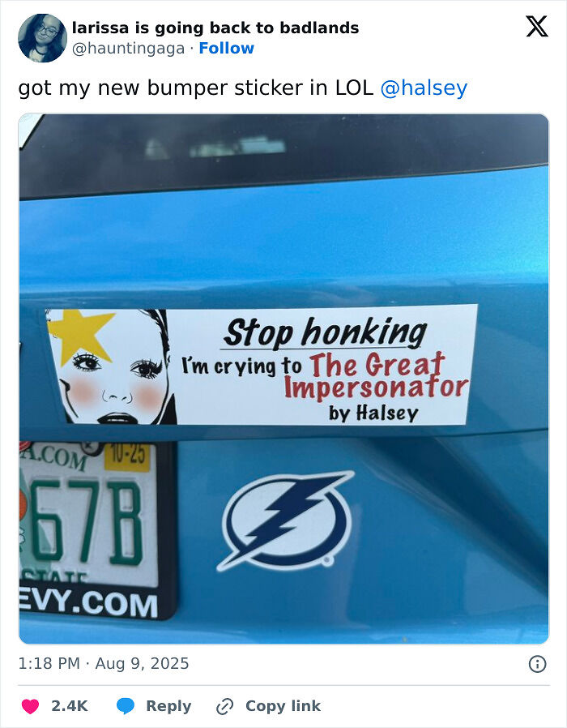Open larissa's profile avatar picture

tap(42, 38)
